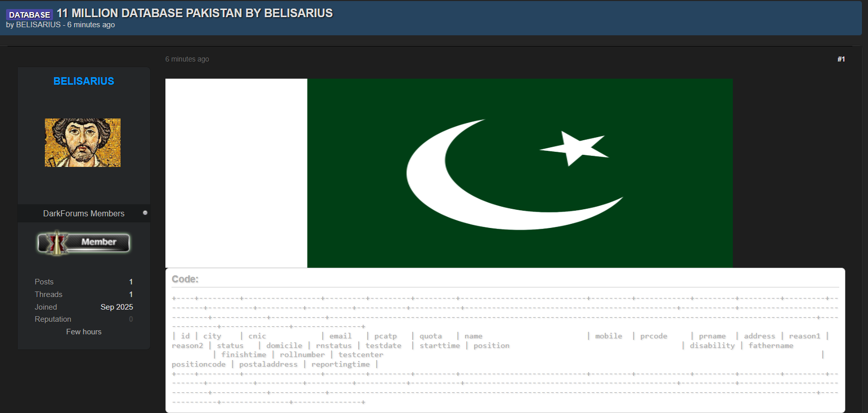Screen dimensions: 868x413
Task: Open the user's Posts count
Action: (131, 282)
